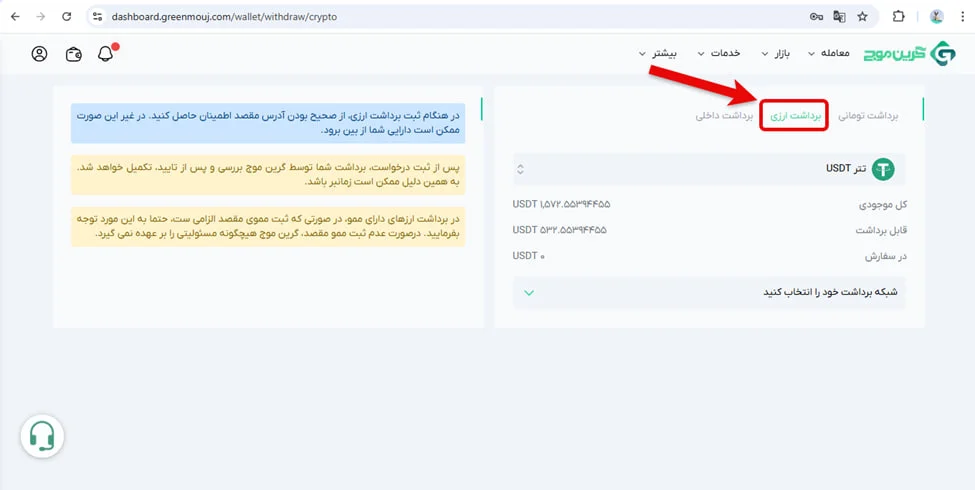Click withdrawable amount USDT 532.55394455
The height and width of the screenshot is (490, 975).
click(x=560, y=230)
